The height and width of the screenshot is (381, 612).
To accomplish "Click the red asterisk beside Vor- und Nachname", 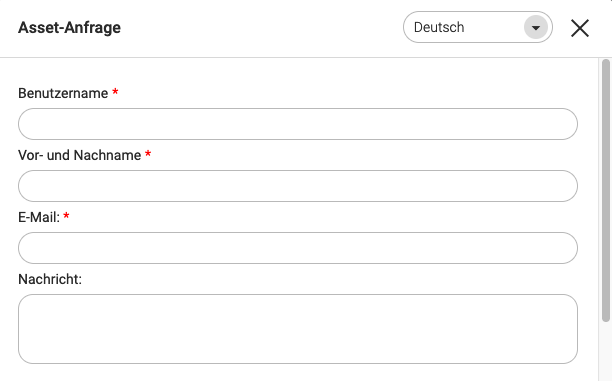I will coord(148,154).
